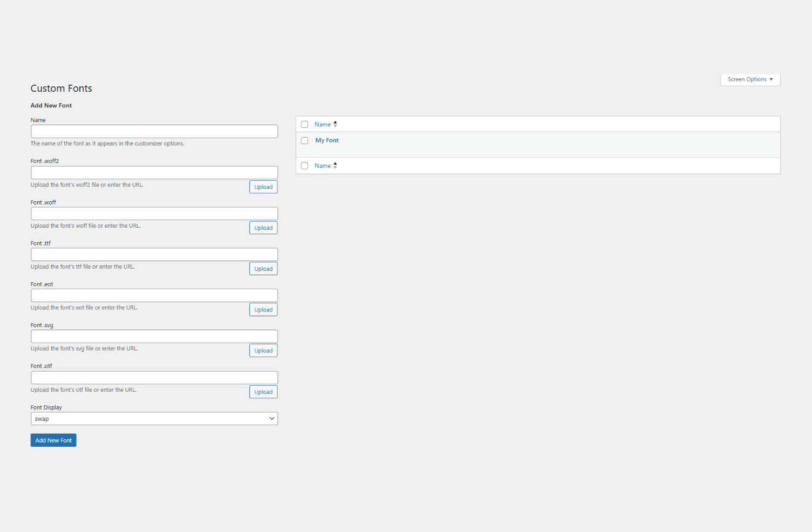The height and width of the screenshot is (532, 812).
Task: Upload a .ttf font file
Action: click(x=263, y=269)
